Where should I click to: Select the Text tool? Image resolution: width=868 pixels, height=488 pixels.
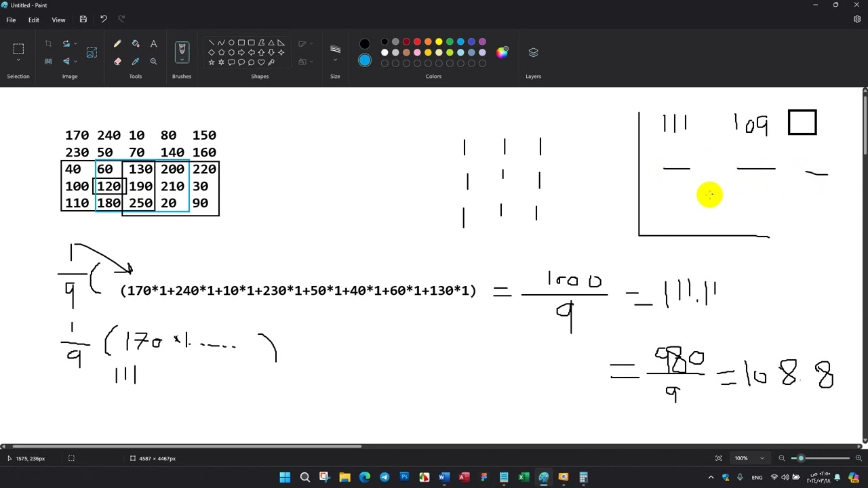pos(154,44)
